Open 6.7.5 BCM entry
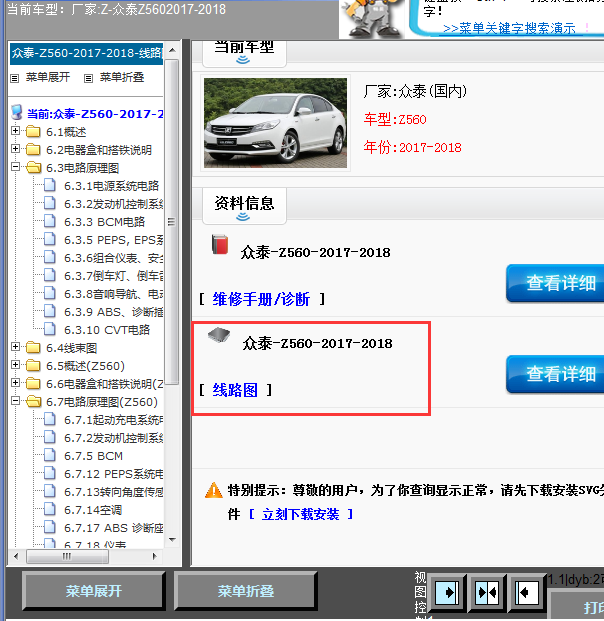This screenshot has height=621, width=604. point(93,456)
